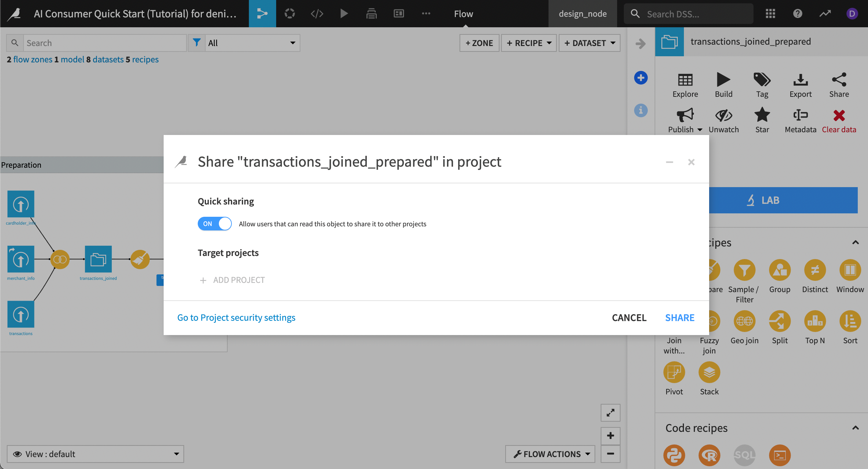Click FLOW ACTIONS dropdown button
868x469 pixels.
pos(549,453)
